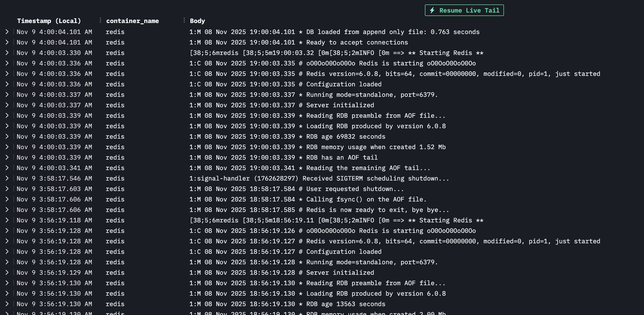Viewport: 644px width, 315px height.
Task: Click the Body column header
Action: pos(197,21)
